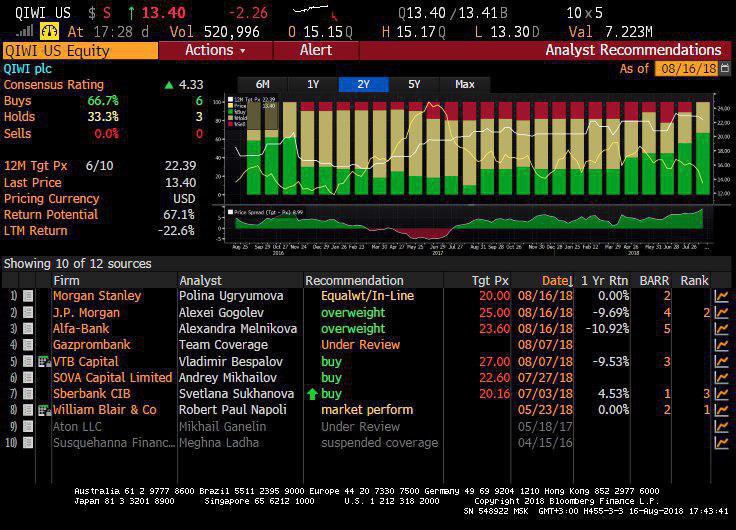Click the Firm column header

pos(66,281)
